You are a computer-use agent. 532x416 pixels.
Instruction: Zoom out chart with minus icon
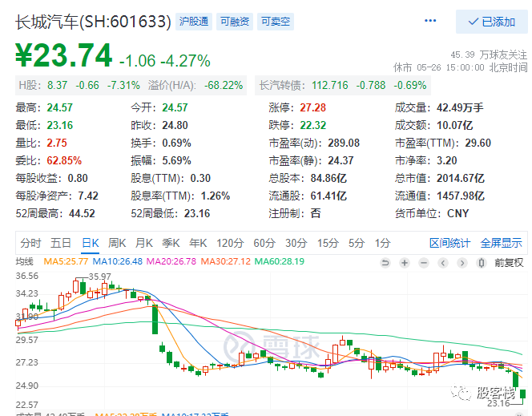[424, 263]
